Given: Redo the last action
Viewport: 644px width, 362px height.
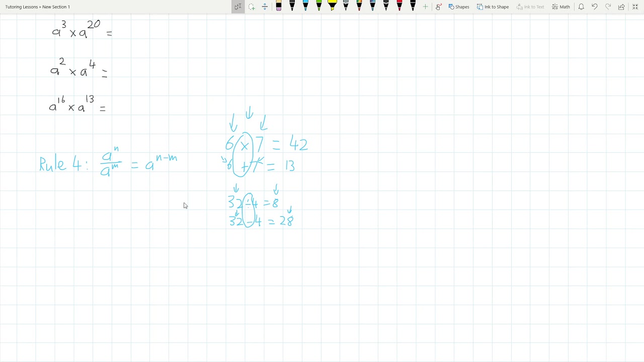Looking at the screenshot, I should 608,7.
